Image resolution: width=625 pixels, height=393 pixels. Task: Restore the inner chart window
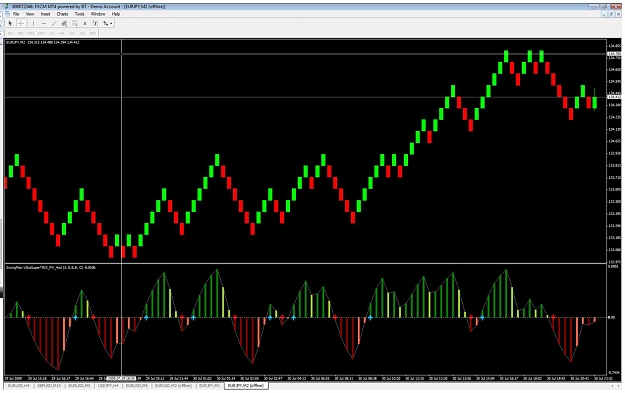(x=611, y=14)
